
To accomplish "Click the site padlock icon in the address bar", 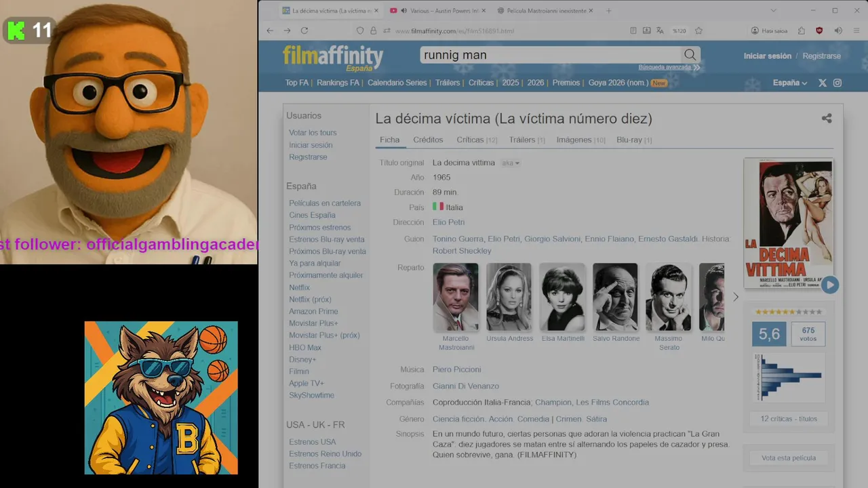I will (373, 30).
